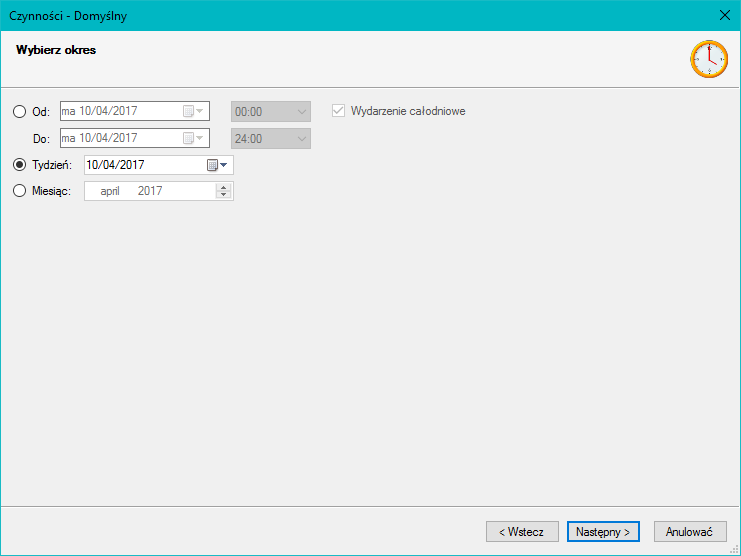Select the Od date range radio button
741x556 pixels.
pos(20,112)
